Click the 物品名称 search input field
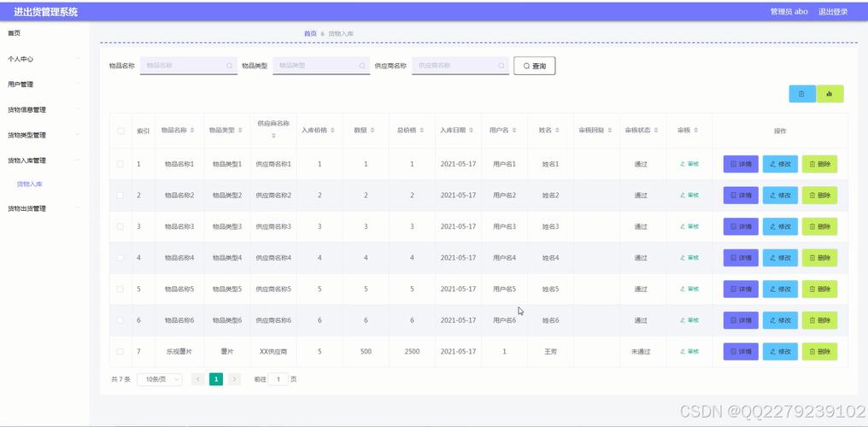868x427 pixels. click(184, 66)
